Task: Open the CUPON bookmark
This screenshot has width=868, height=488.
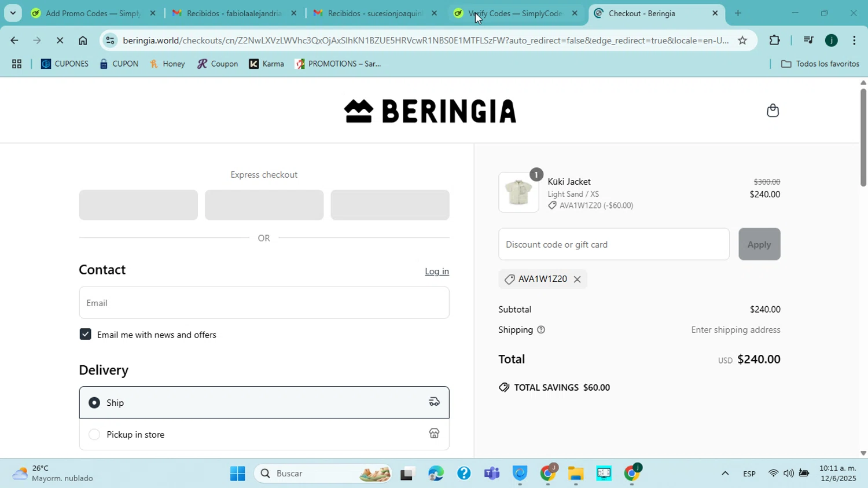Action: coord(119,64)
